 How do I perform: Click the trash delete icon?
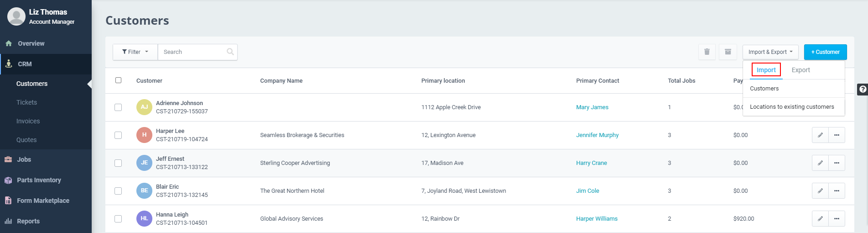click(707, 52)
